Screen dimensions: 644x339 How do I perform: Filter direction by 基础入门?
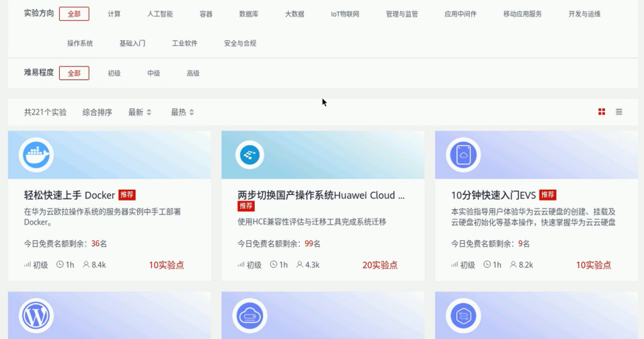click(132, 43)
